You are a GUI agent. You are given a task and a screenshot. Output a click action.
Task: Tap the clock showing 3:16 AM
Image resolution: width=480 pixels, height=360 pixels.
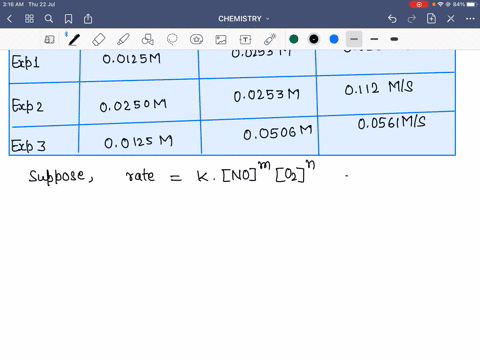[x=13, y=4]
